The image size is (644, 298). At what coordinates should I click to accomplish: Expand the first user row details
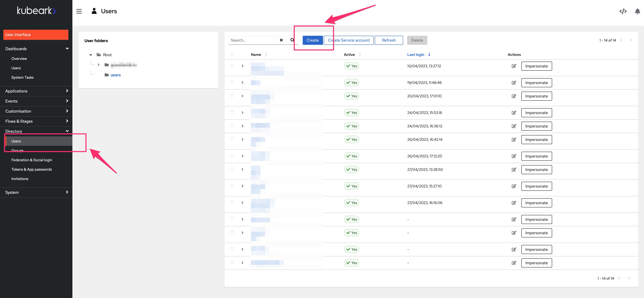point(242,66)
